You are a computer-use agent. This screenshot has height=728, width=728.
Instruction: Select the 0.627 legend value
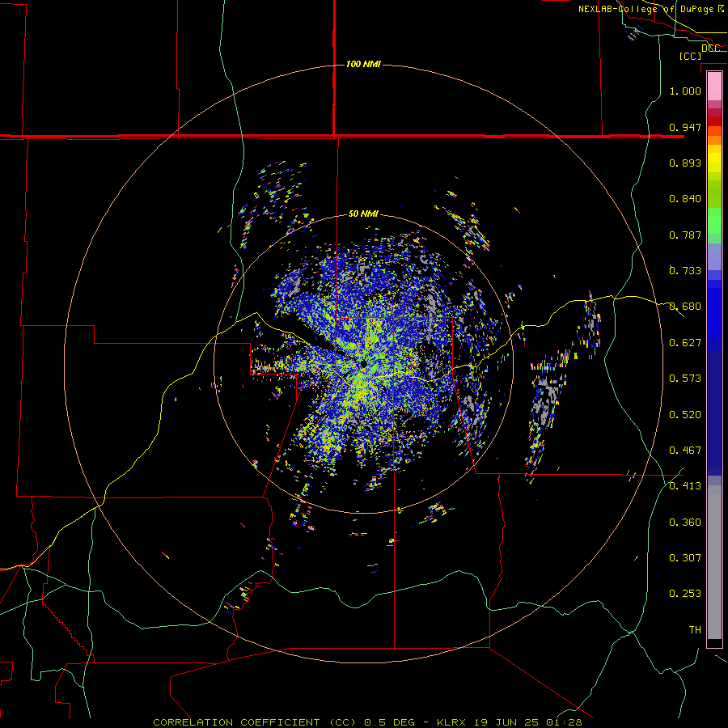point(685,343)
